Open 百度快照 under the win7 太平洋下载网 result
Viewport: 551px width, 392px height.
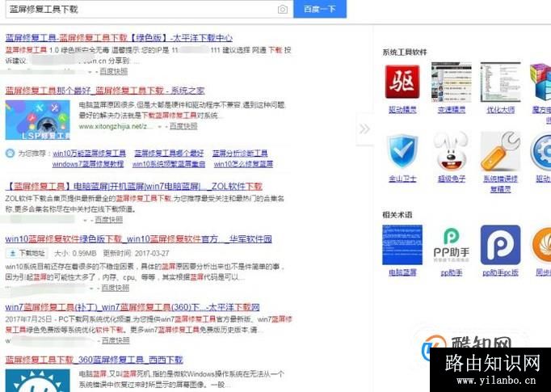click(116, 340)
